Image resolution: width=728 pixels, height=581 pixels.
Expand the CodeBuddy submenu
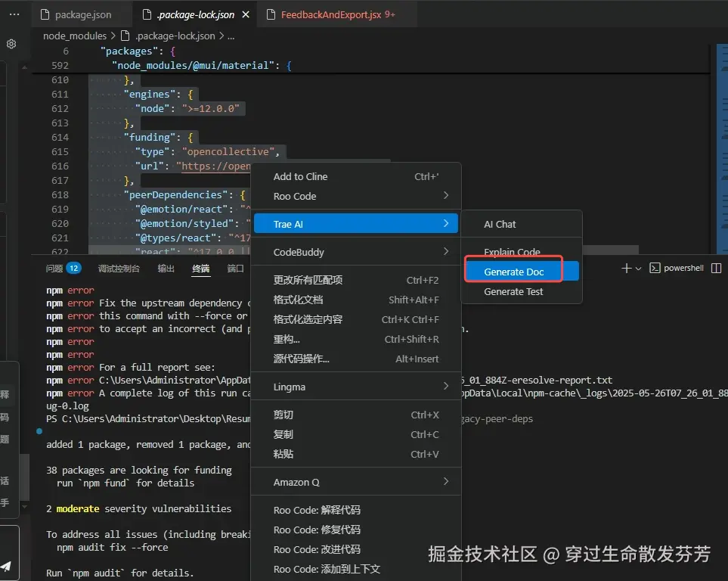[x=355, y=252]
